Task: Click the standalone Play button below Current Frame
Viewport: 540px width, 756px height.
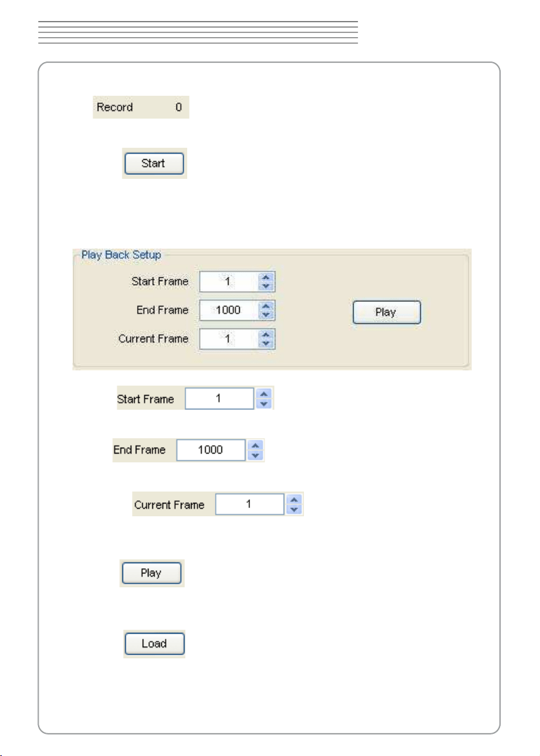Action: (x=152, y=573)
